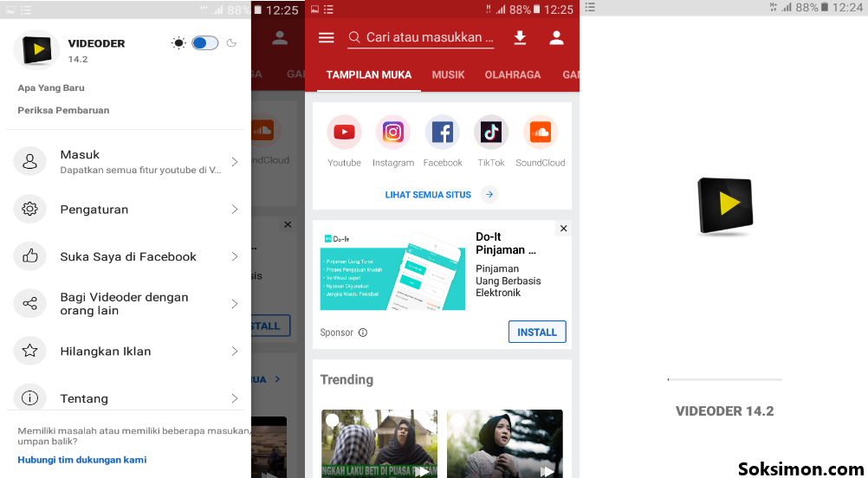This screenshot has width=868, height=478.
Task: Open downloads via the download arrow icon
Action: [x=519, y=37]
